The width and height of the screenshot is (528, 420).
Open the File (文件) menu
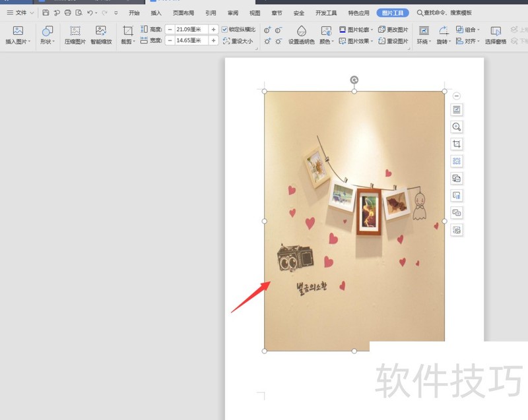17,13
